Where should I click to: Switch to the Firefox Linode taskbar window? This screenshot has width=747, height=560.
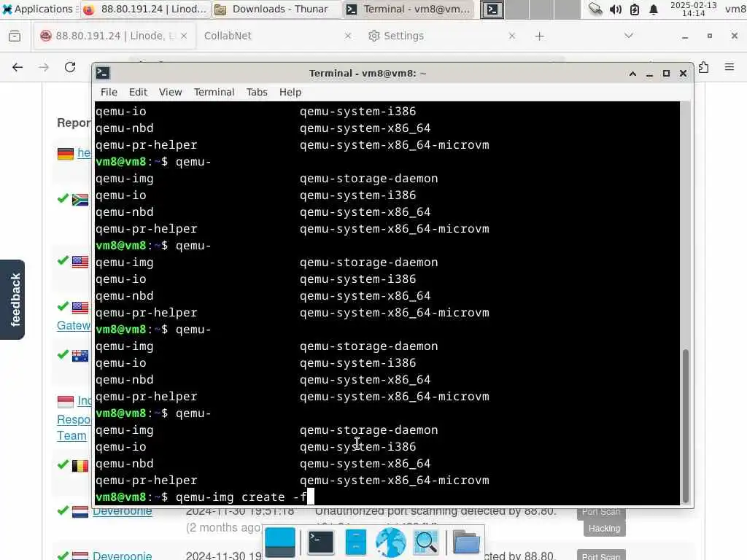pyautogui.click(x=145, y=9)
